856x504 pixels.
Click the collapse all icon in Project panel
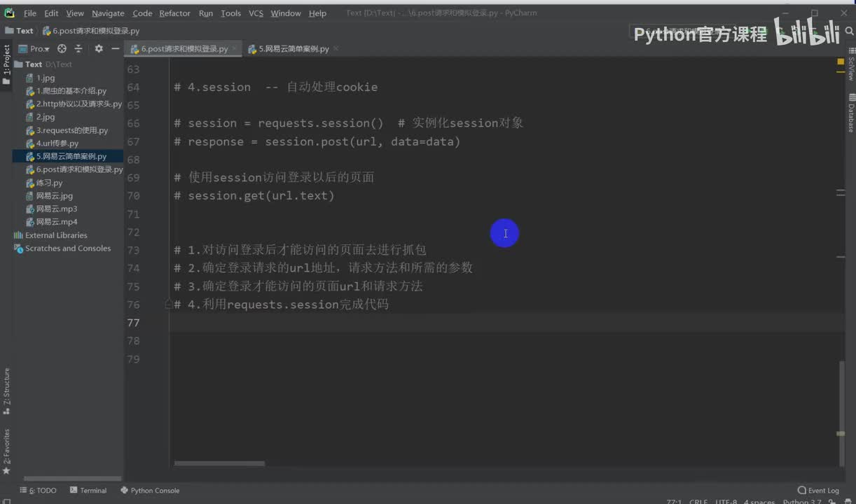tap(78, 48)
